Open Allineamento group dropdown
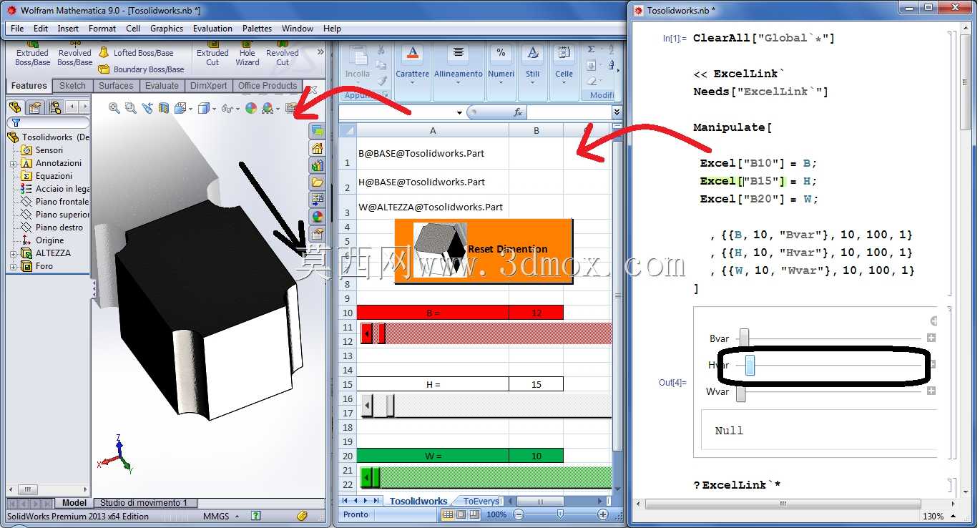Screen dimensions: 980x528 459,82
